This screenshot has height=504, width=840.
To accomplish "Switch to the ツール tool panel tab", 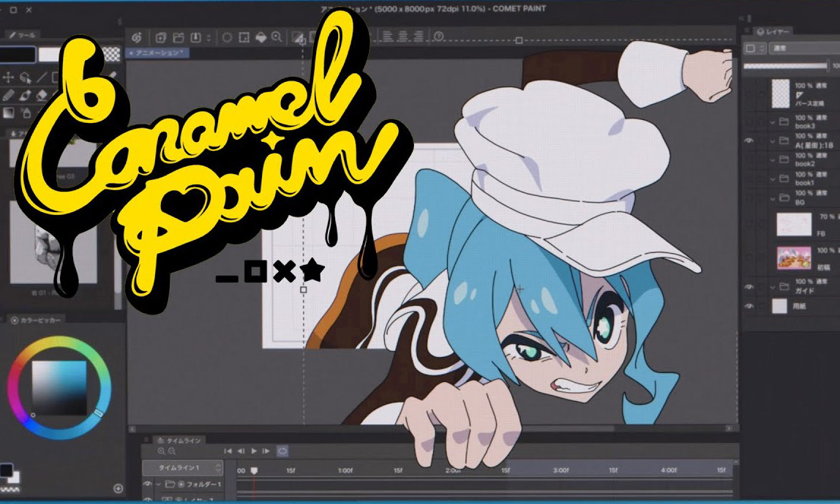I will 22,35.
